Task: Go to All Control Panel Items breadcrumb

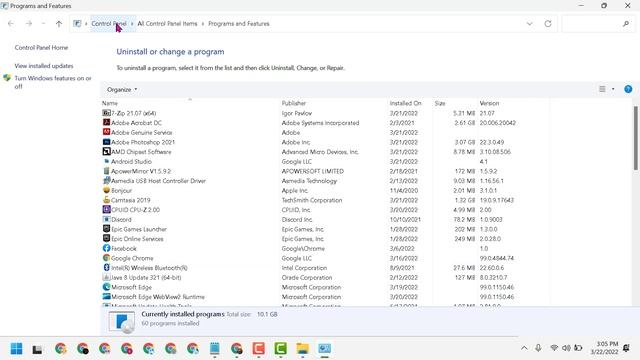Action: click(x=167, y=24)
